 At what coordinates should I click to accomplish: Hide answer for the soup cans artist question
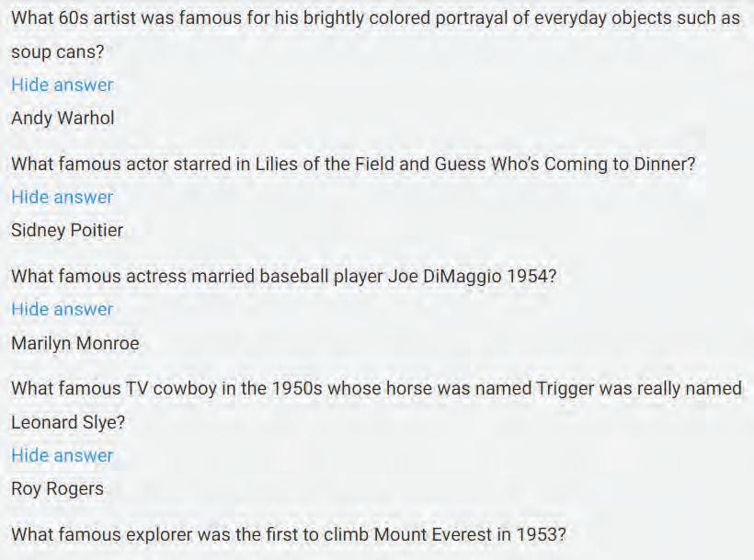coord(63,85)
